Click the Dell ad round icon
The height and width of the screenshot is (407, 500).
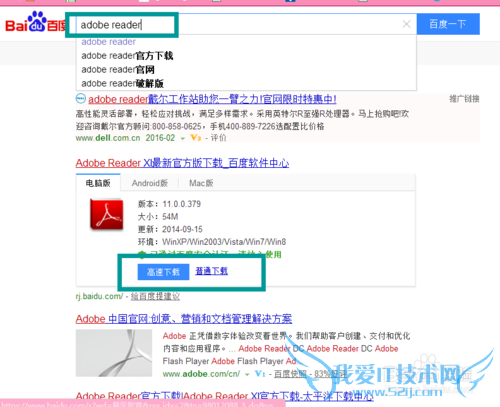(81, 99)
